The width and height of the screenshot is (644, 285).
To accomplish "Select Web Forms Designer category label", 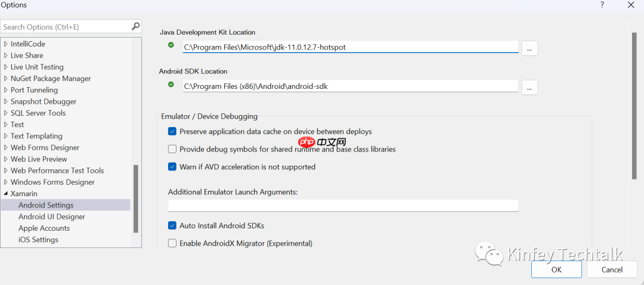I will click(x=45, y=147).
